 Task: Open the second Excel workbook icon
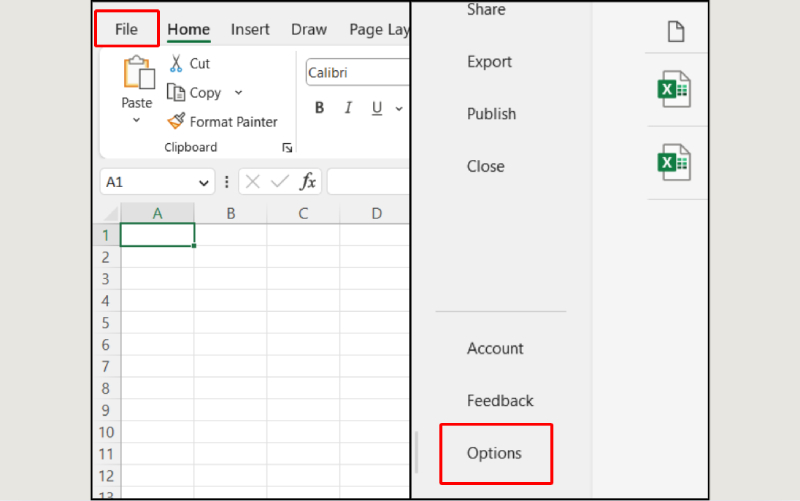(674, 162)
